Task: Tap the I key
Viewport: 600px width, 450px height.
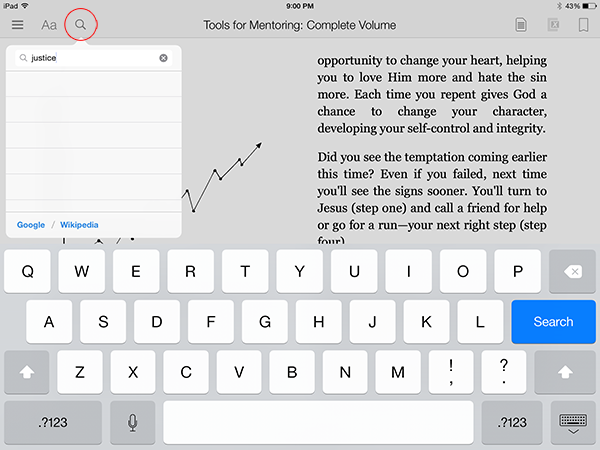Action: click(x=409, y=272)
